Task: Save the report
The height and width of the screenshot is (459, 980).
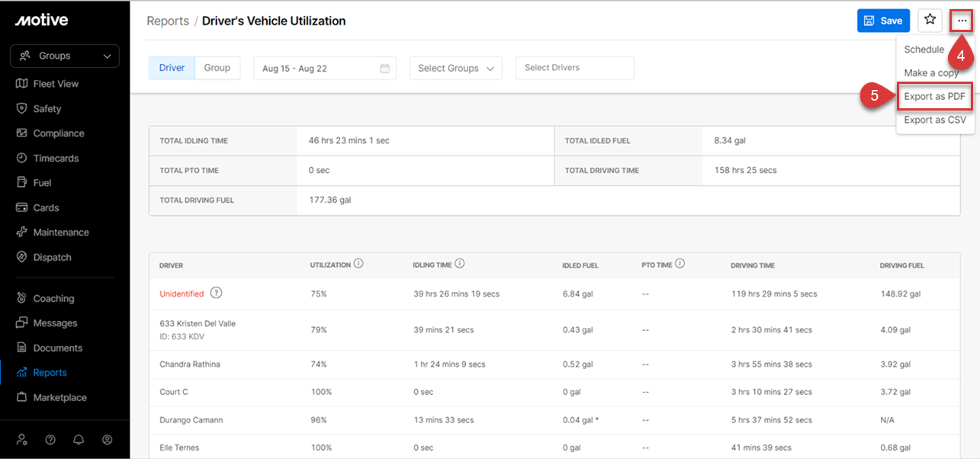Action: 883,21
